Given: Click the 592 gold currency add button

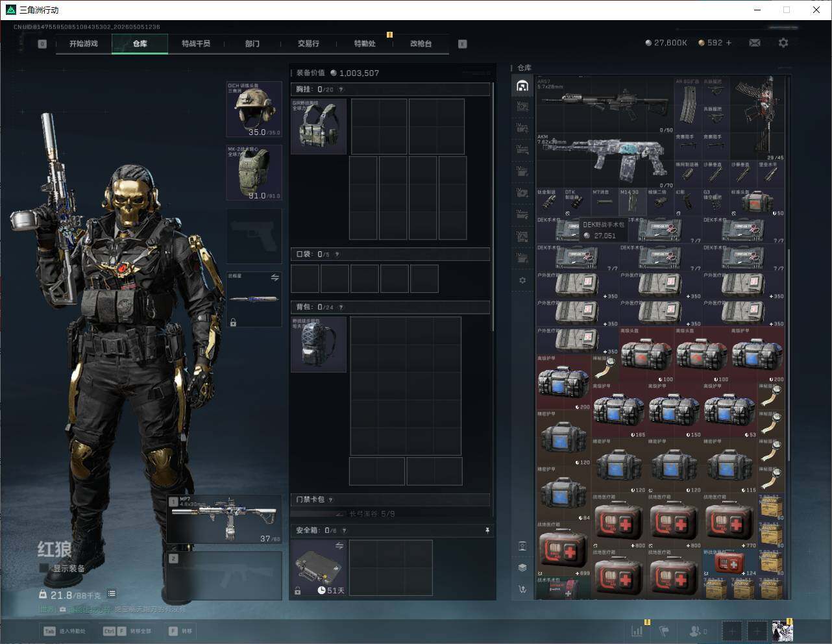Looking at the screenshot, I should (x=729, y=43).
